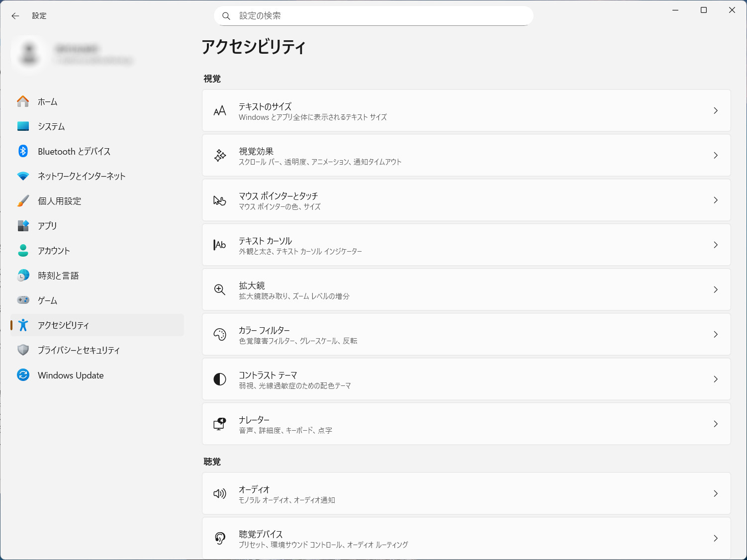Click the オーディオ speaker icon
This screenshot has width=747, height=560.
tap(220, 493)
